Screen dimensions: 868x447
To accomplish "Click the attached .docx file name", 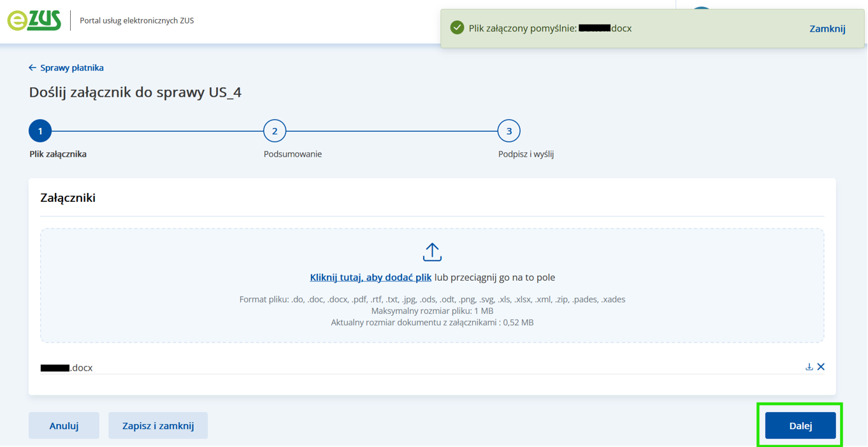I will pyautogui.click(x=67, y=368).
